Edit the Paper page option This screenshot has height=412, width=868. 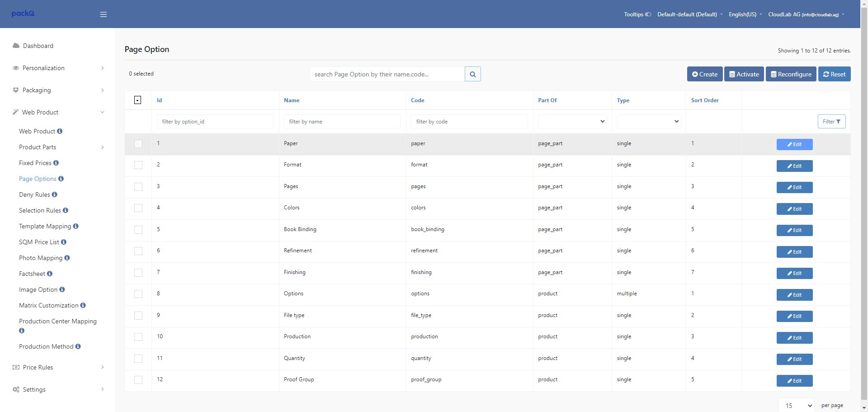pos(795,144)
